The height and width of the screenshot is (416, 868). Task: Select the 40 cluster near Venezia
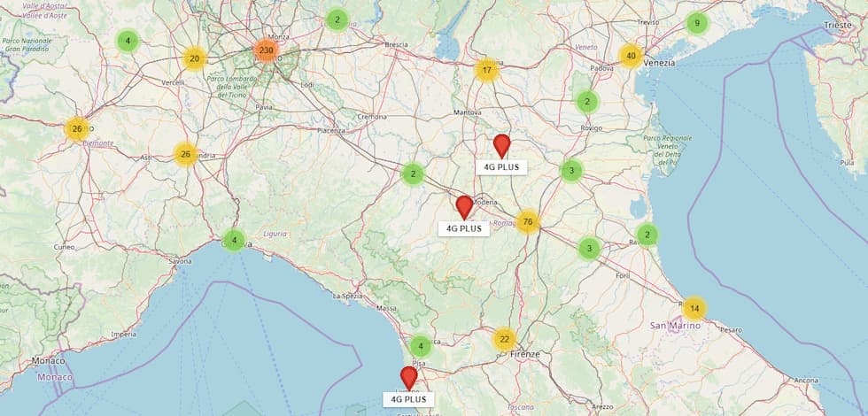tap(631, 56)
